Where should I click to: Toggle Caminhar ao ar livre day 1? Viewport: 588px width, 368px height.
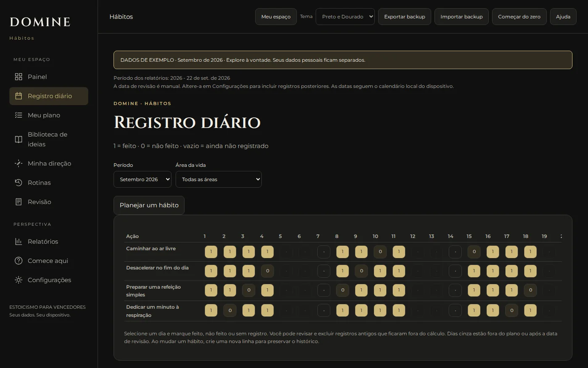pyautogui.click(x=211, y=252)
